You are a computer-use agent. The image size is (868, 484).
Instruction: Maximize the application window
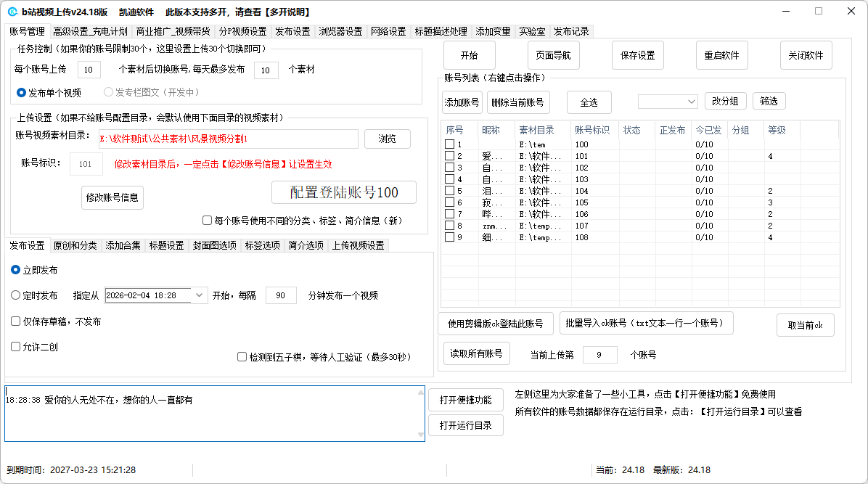[x=819, y=11]
